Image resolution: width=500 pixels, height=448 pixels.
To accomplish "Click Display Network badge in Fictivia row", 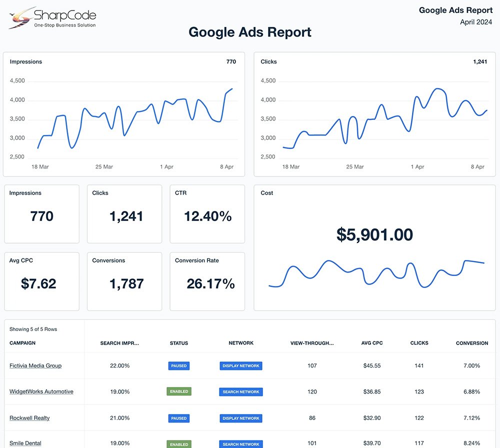I will (241, 366).
